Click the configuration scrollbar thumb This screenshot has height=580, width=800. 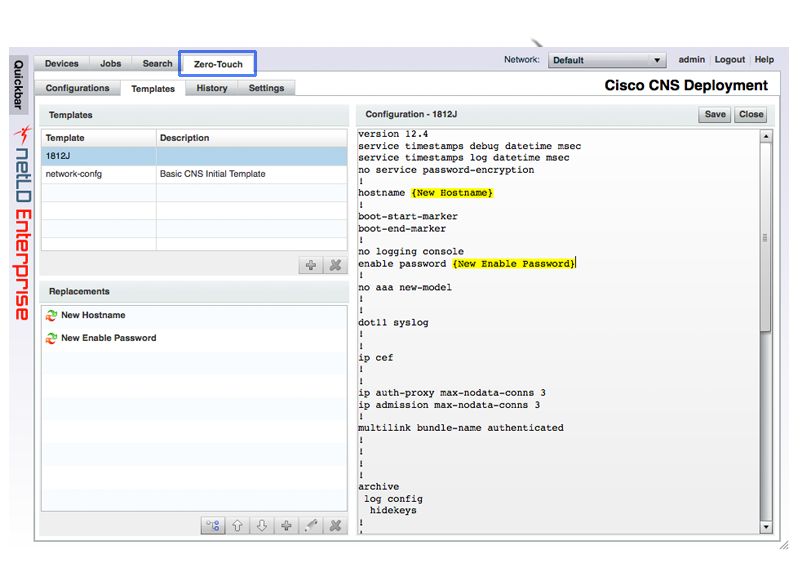765,237
